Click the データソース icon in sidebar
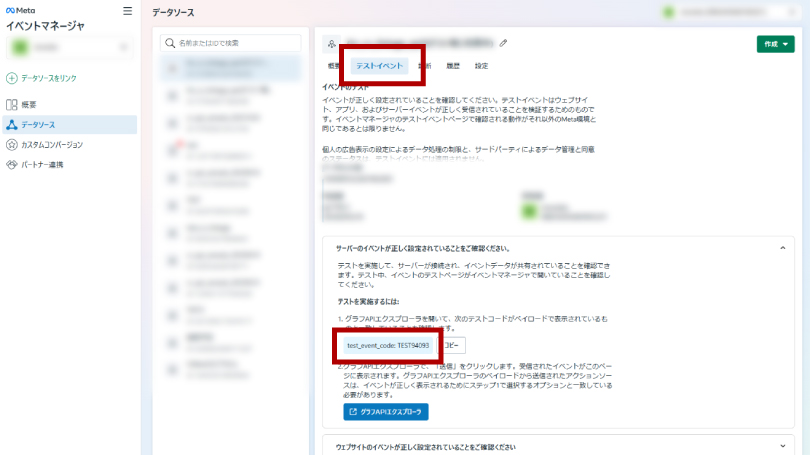 pyautogui.click(x=11, y=124)
